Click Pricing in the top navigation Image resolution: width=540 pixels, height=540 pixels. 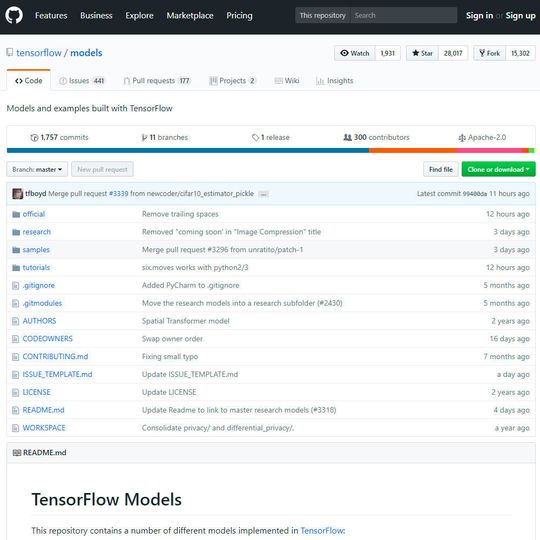click(x=239, y=15)
